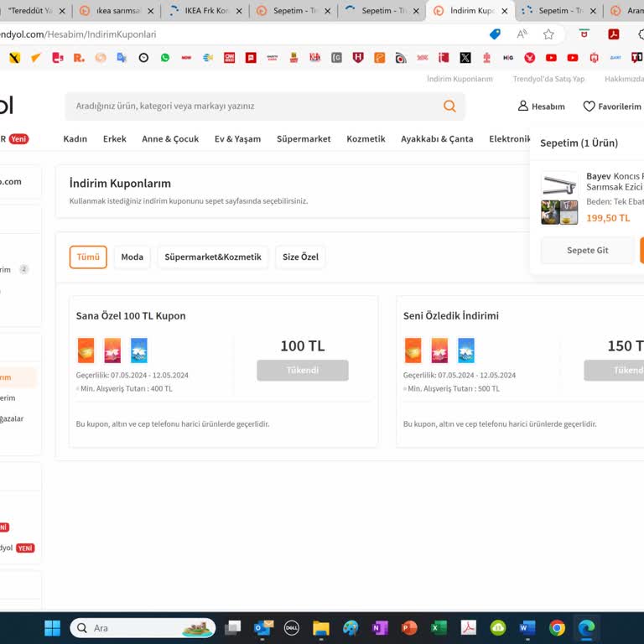
Task: Click the Read aloud icon in address bar
Action: click(x=522, y=34)
